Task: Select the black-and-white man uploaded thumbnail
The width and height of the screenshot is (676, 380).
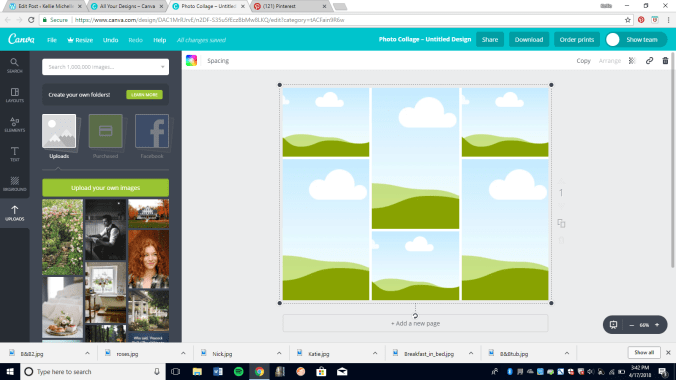Action: pos(106,229)
